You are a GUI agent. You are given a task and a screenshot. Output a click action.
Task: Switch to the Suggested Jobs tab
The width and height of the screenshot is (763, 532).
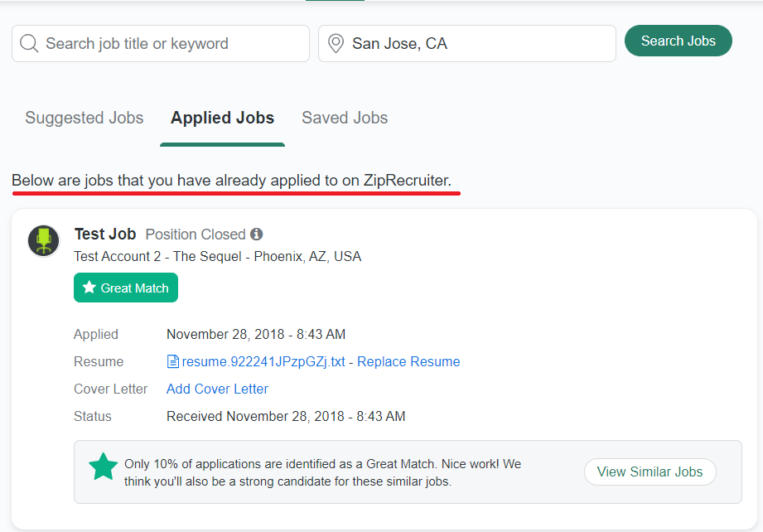click(x=85, y=118)
